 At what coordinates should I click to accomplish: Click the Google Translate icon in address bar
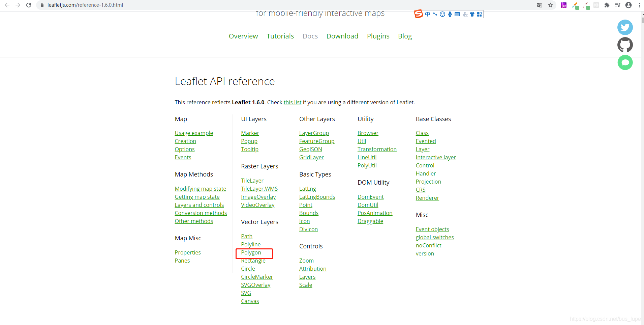pos(540,5)
